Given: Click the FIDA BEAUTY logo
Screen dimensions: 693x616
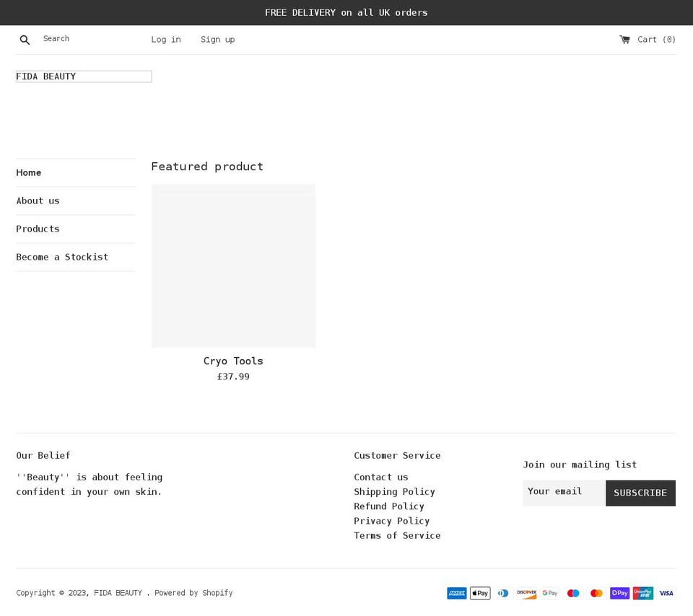Looking at the screenshot, I should tap(84, 76).
